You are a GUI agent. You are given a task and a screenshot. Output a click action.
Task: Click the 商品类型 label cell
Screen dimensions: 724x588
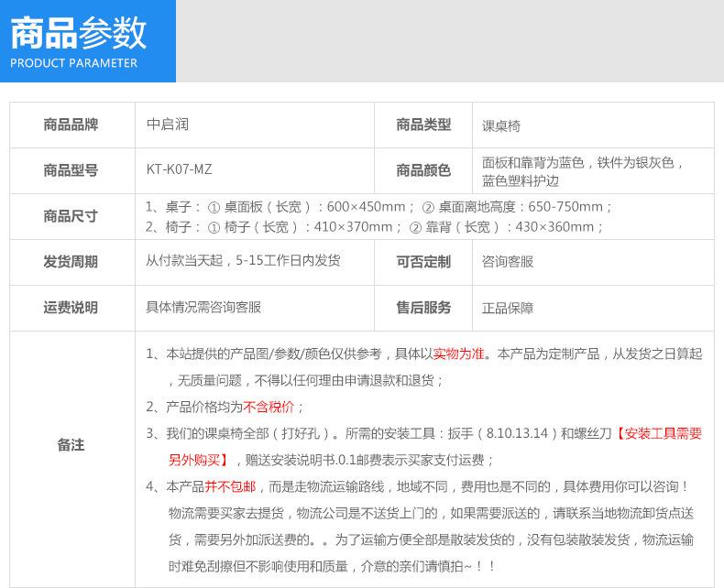(x=423, y=125)
